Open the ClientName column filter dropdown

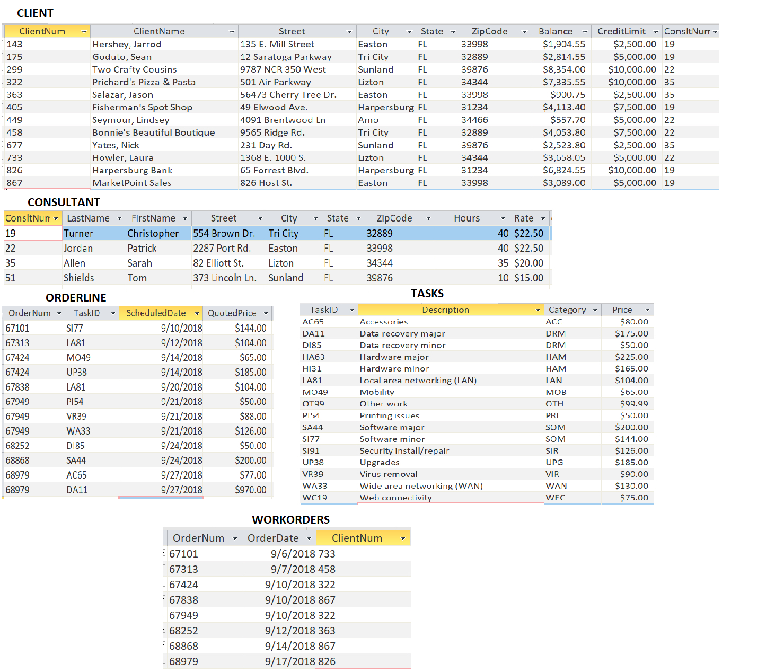click(x=232, y=32)
